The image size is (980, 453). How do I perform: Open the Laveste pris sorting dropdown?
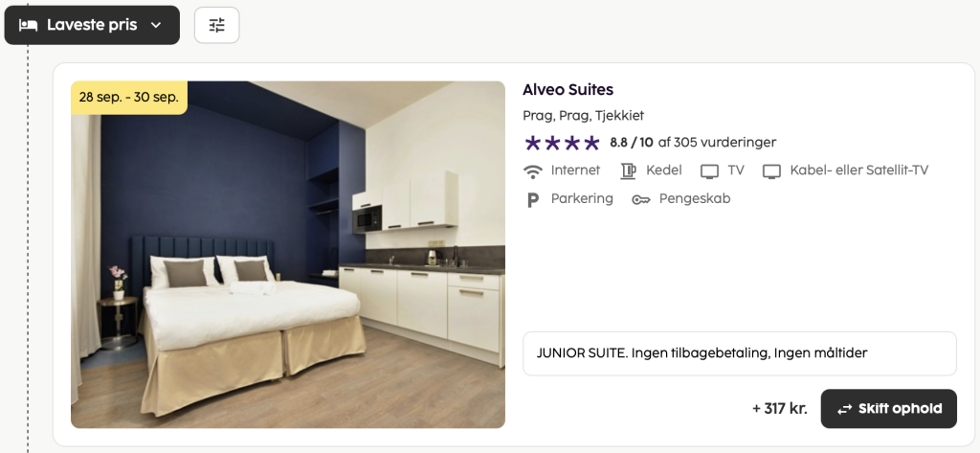coord(92,25)
